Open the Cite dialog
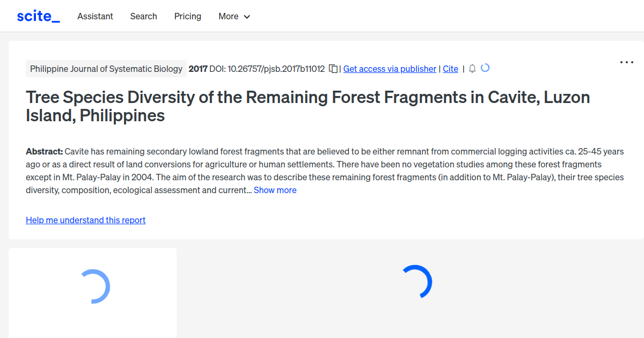The width and height of the screenshot is (644, 338). click(x=450, y=69)
